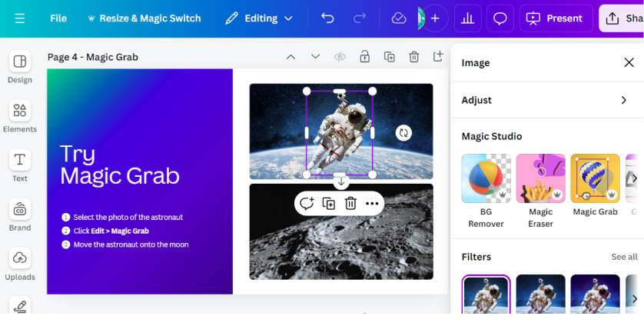Open the Elements sidebar tab
Image resolution: width=644 pixels, height=326 pixels.
click(x=20, y=117)
